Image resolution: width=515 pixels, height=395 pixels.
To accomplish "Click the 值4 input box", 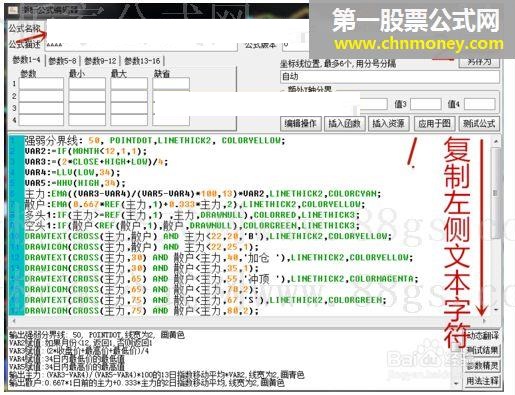I will pyautogui.click(x=479, y=104).
